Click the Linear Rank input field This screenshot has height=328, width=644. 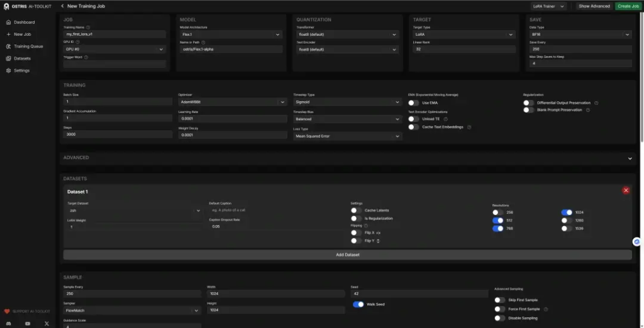pyautogui.click(x=464, y=49)
